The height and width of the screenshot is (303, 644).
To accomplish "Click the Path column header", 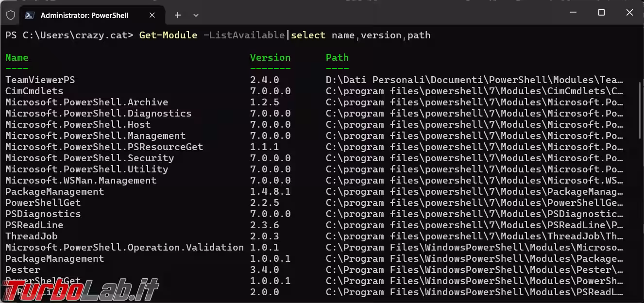I will 337,58.
